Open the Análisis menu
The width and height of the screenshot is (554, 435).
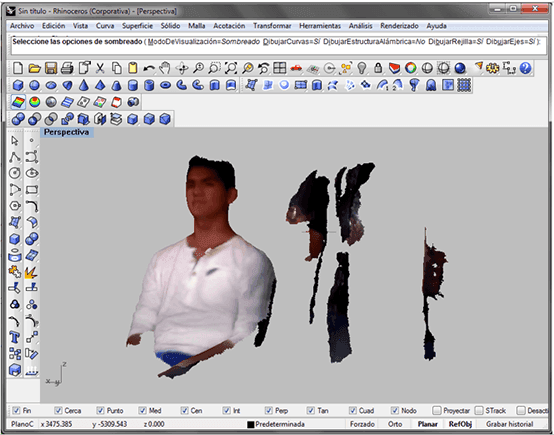[360, 26]
